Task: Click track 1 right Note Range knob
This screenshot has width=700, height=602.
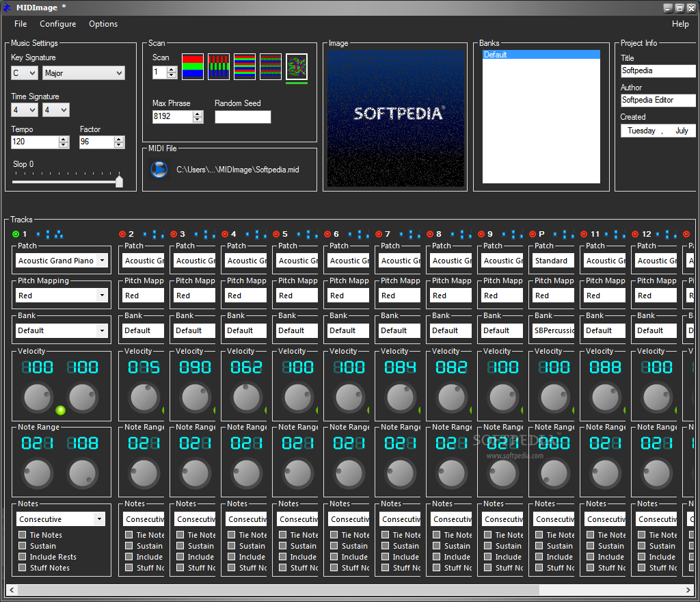Action: 83,473
